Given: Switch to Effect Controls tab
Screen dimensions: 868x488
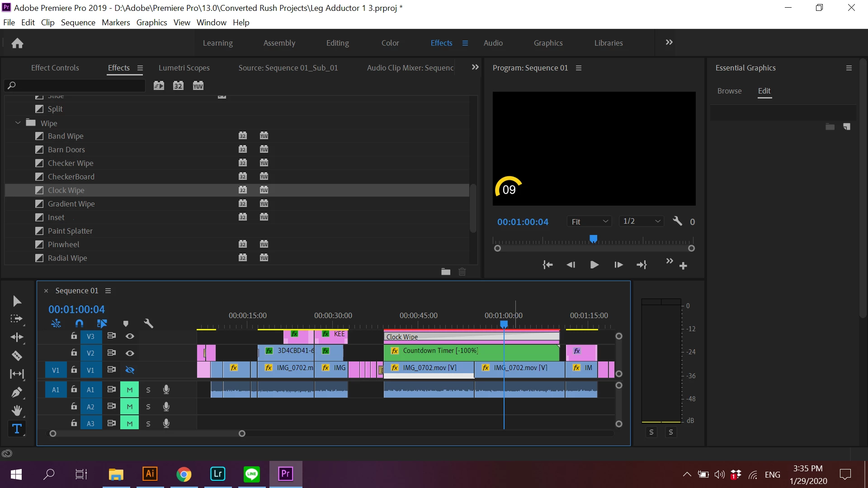Looking at the screenshot, I should point(55,68).
